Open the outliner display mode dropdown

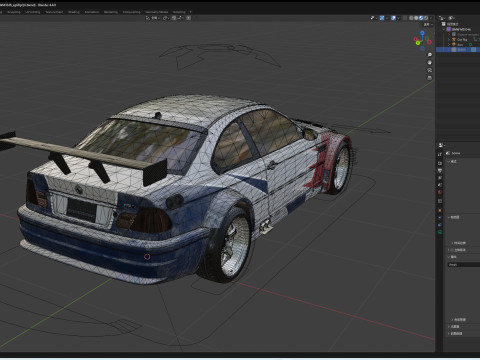(452, 18)
